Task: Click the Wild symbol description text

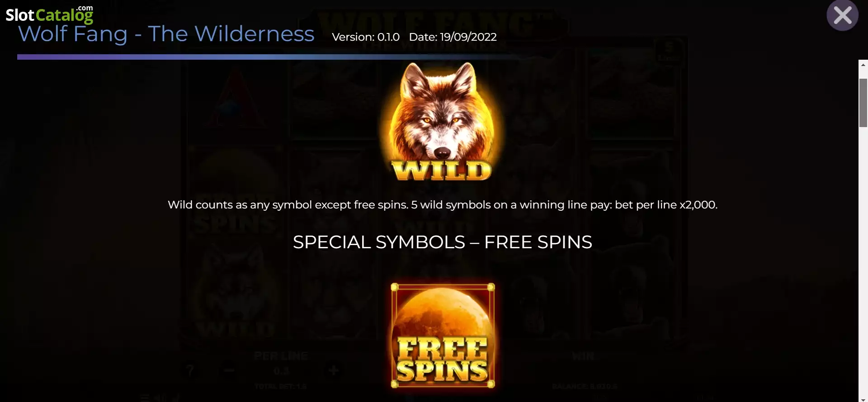Action: 442,205
